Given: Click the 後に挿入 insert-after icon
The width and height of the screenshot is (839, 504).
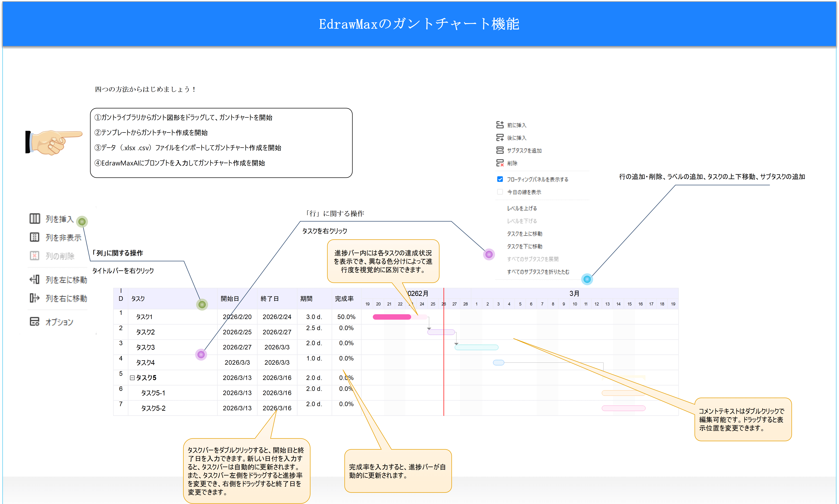Looking at the screenshot, I should [500, 138].
